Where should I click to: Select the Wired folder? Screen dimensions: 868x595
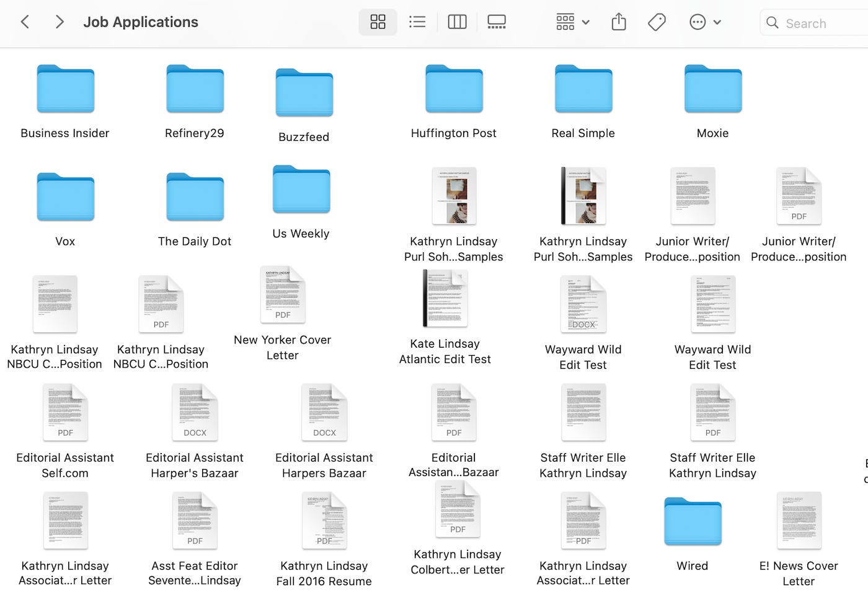[x=693, y=522]
